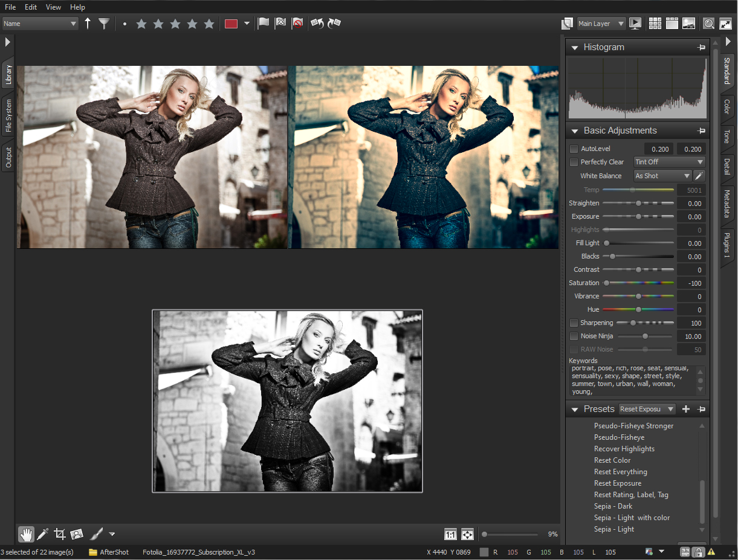Image resolution: width=738 pixels, height=560 pixels.
Task: Apply the Sepia - Dark preset
Action: pos(613,506)
